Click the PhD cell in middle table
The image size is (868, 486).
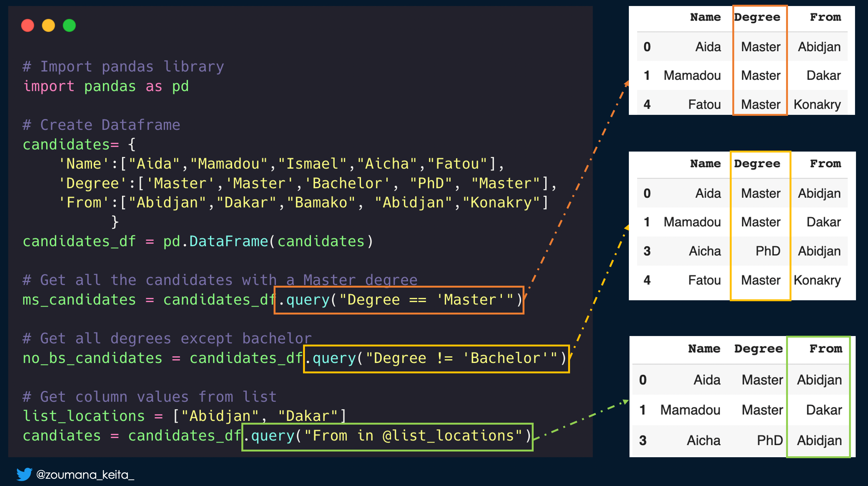(x=768, y=251)
